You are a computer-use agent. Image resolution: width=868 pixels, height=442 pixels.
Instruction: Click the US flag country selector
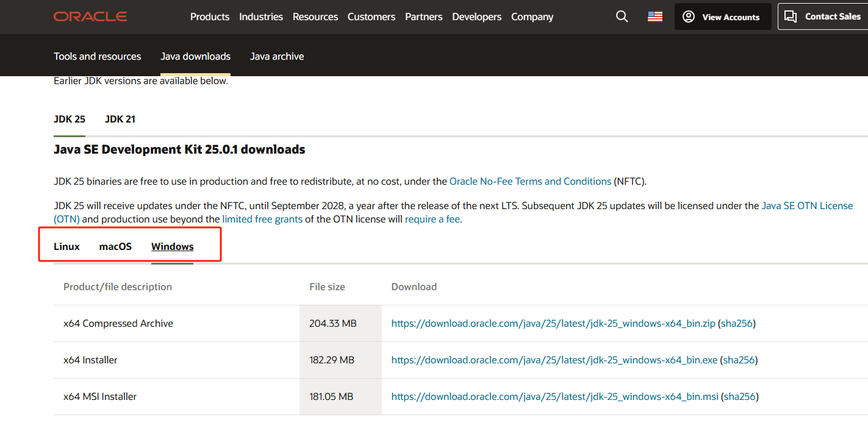[x=655, y=16]
